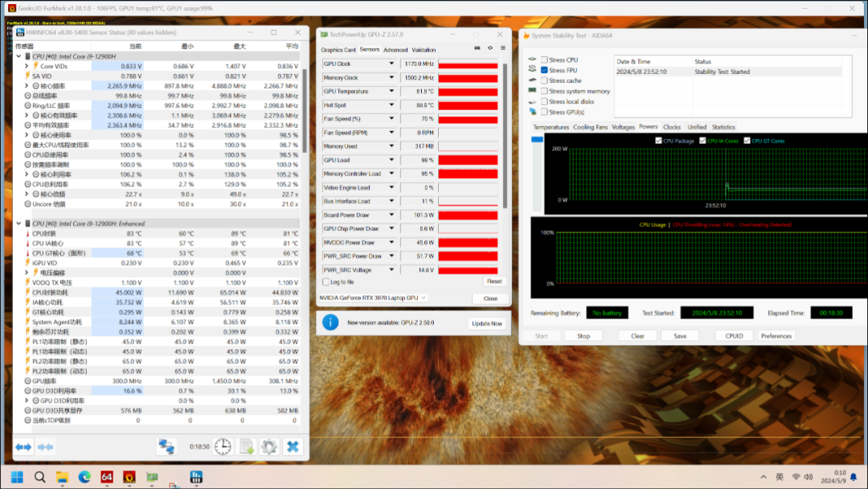
Task: Open Board Power Draw sensor dropdown
Action: click(x=391, y=215)
